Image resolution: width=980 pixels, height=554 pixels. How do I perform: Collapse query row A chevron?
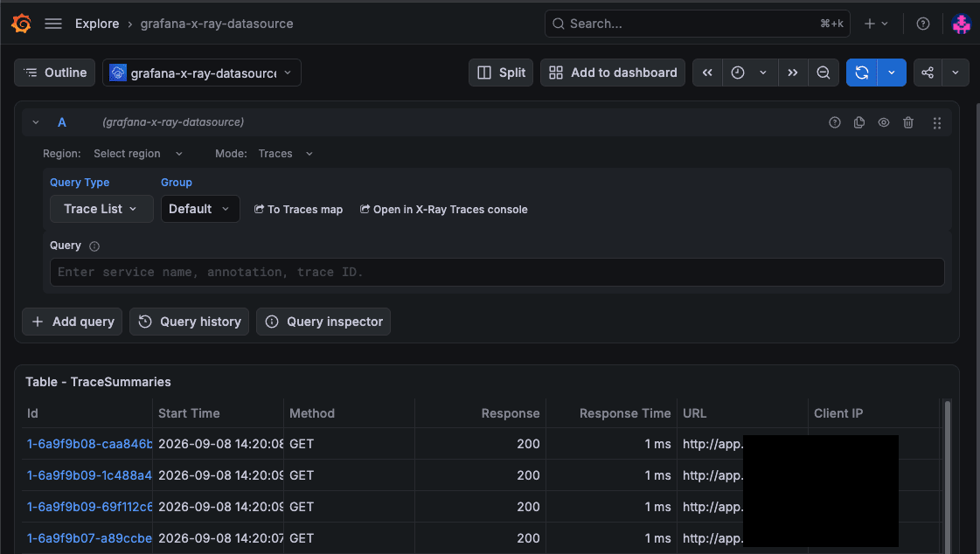(x=36, y=122)
